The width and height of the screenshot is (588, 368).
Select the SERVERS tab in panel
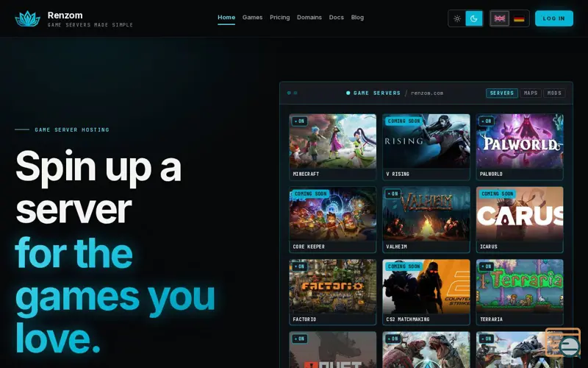tap(502, 93)
